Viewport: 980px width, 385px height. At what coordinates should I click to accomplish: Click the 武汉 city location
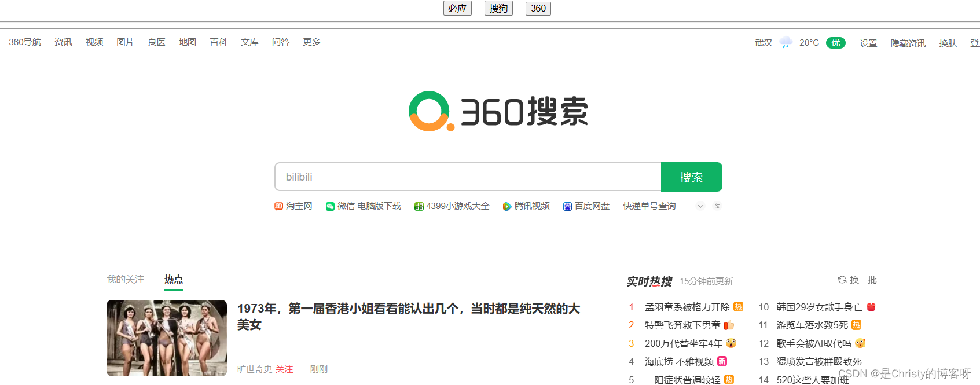point(764,43)
